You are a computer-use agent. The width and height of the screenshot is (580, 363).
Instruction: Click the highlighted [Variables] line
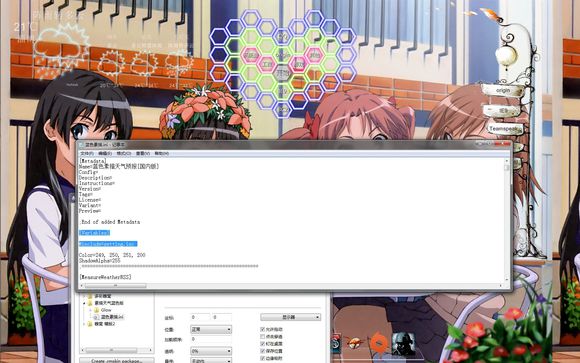tap(94, 233)
